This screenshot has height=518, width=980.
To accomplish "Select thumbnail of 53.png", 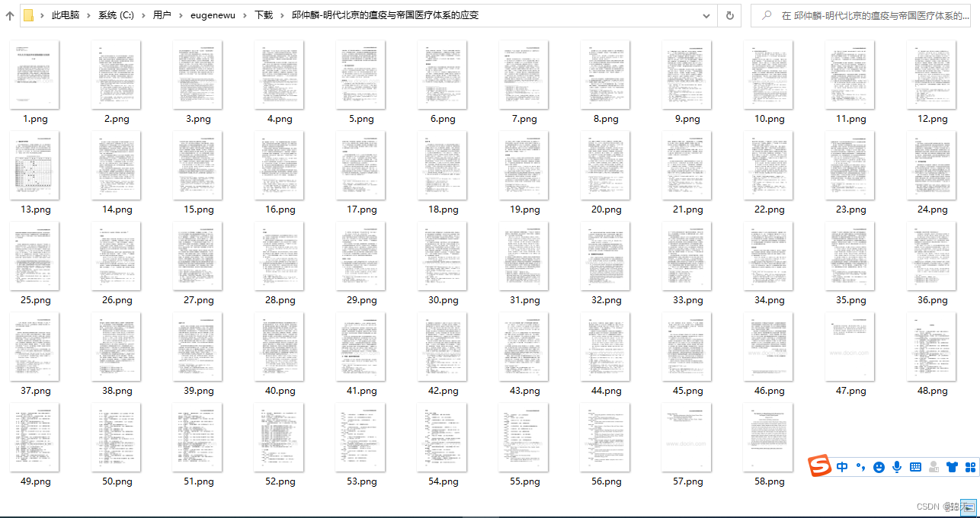I will tap(361, 437).
